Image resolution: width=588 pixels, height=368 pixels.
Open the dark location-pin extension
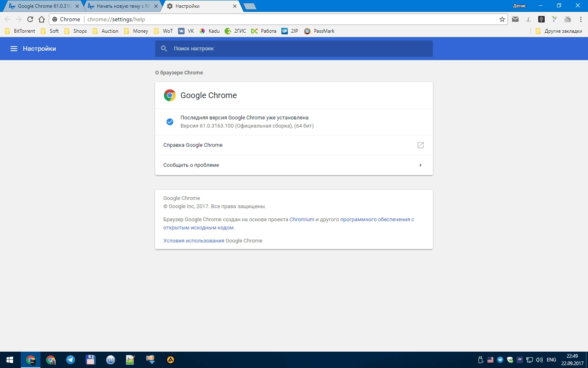[x=541, y=19]
